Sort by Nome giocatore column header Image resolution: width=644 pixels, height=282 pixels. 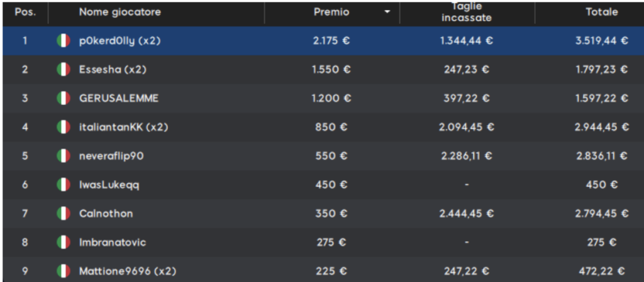click(x=119, y=12)
